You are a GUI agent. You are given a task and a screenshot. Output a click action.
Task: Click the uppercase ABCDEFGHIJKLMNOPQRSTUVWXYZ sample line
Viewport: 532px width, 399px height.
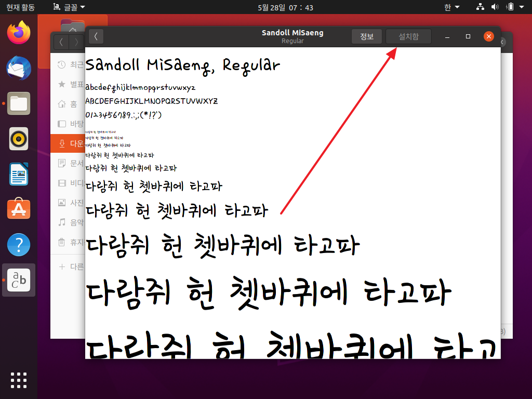(151, 101)
